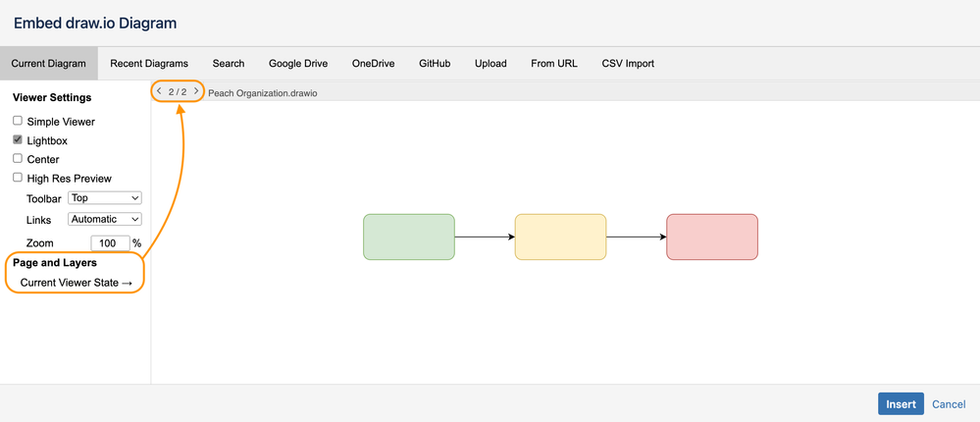
Task: Uncheck the Lightbox option
Action: (x=18, y=140)
